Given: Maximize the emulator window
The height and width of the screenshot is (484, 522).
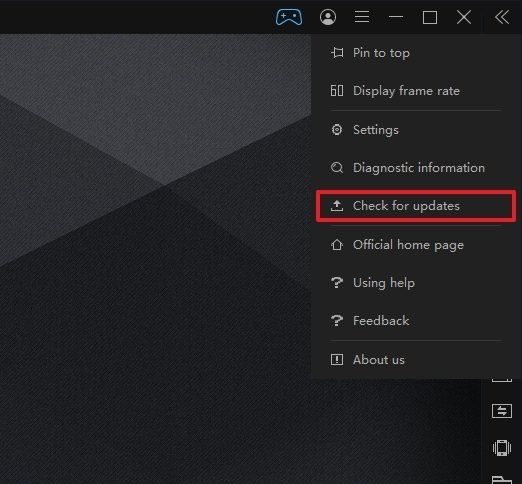Looking at the screenshot, I should (x=430, y=17).
